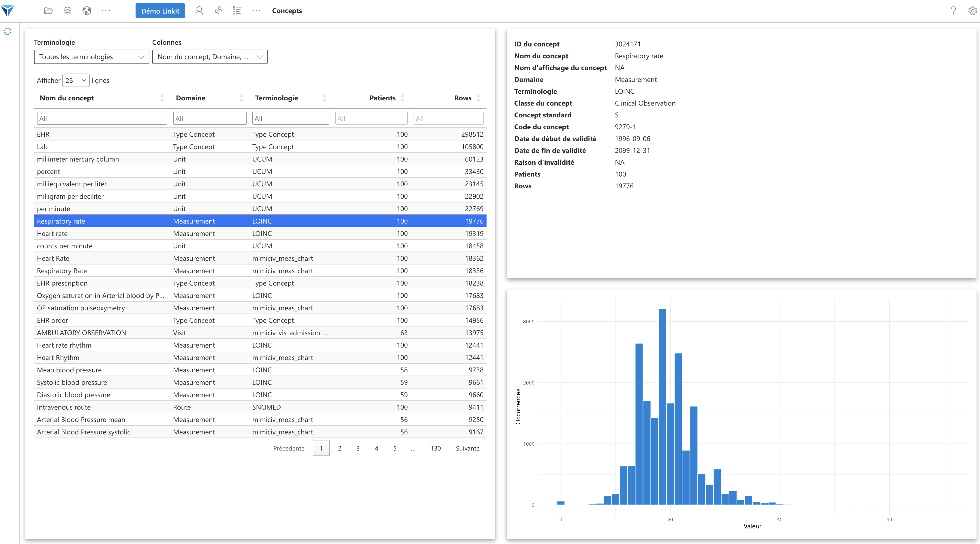Select the milliequivalent per liter row
980x544 pixels.
pyautogui.click(x=260, y=184)
